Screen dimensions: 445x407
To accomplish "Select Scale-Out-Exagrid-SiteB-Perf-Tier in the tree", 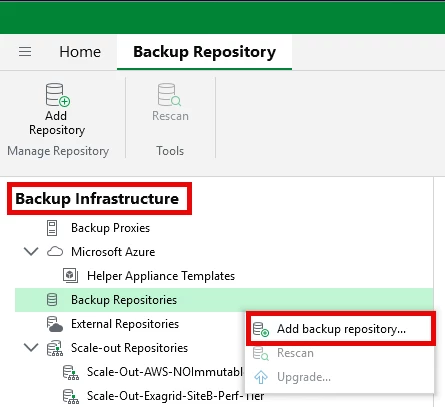I will coord(175,396).
